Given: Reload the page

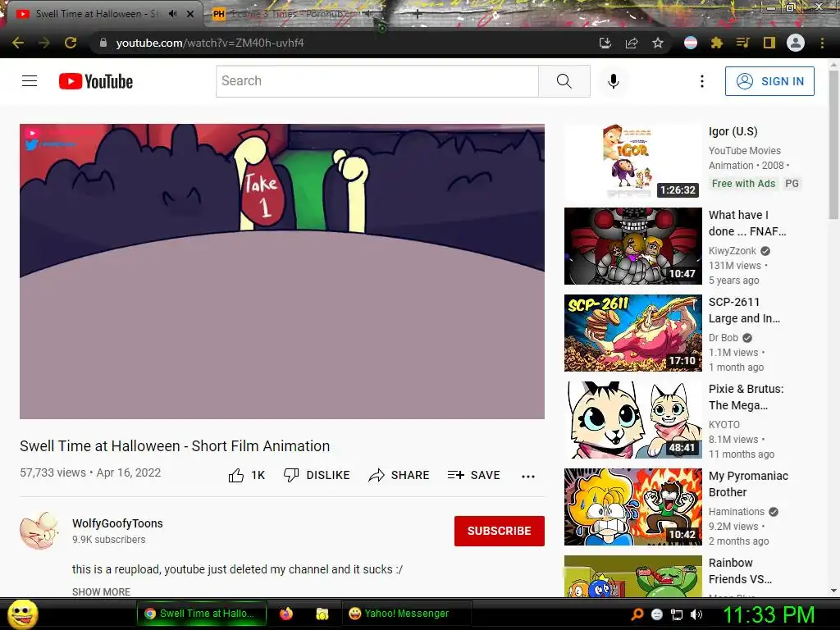Looking at the screenshot, I should pyautogui.click(x=71, y=43).
